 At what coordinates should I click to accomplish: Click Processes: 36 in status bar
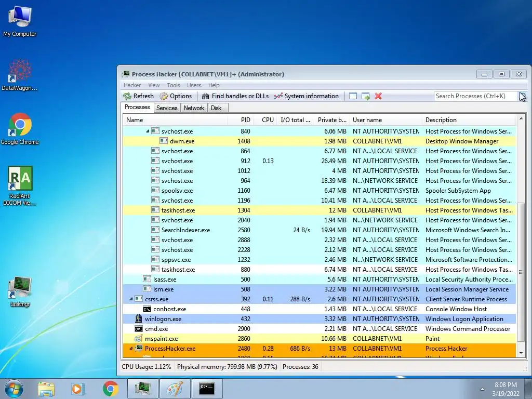[x=300, y=367]
